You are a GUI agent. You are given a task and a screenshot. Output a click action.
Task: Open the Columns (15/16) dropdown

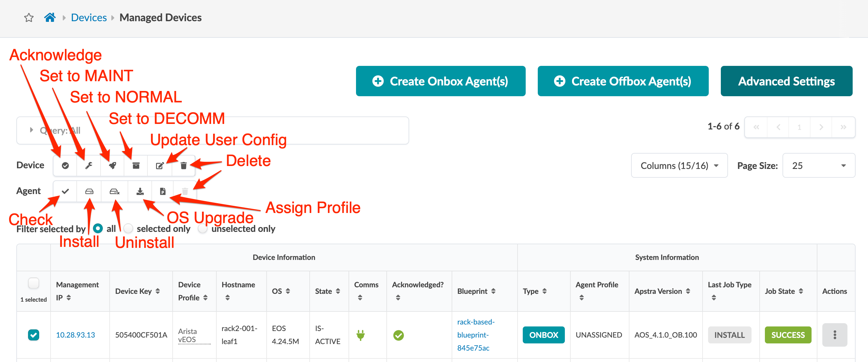(679, 165)
